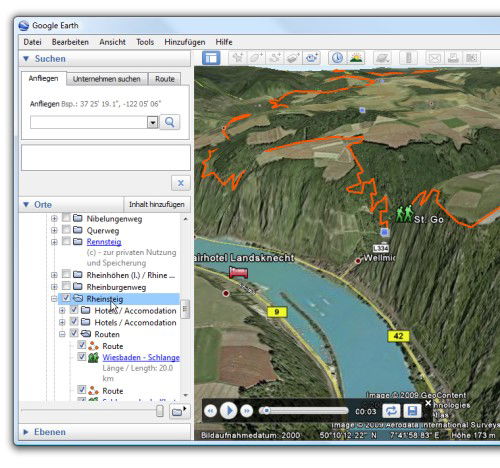The width and height of the screenshot is (500, 468).
Task: Check the Rheinburgenweg checkbox
Action: 66,286
